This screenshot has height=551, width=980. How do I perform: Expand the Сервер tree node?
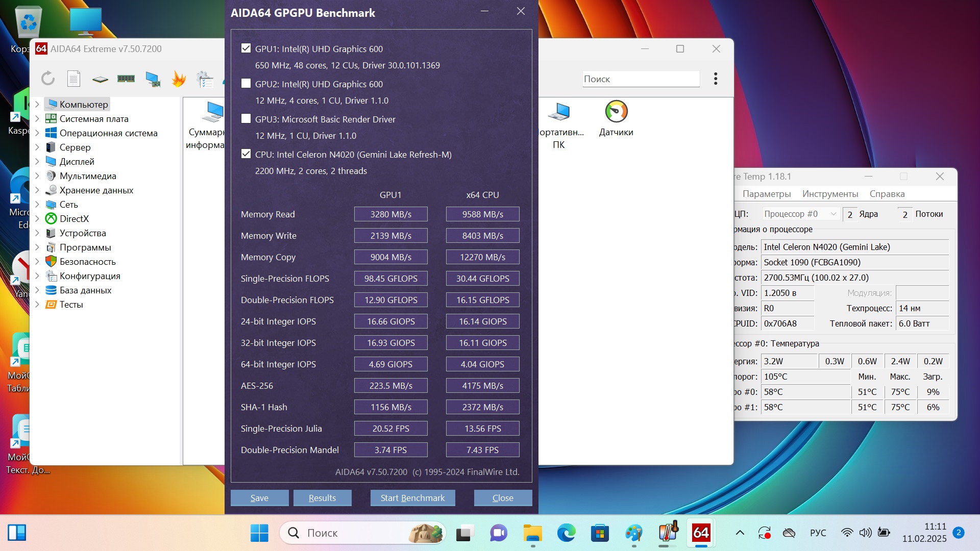(37, 147)
